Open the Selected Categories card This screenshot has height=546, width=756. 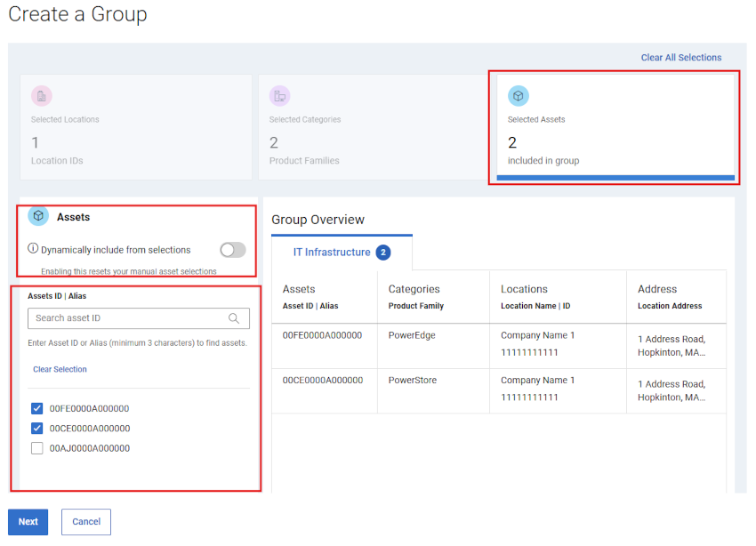(x=374, y=127)
